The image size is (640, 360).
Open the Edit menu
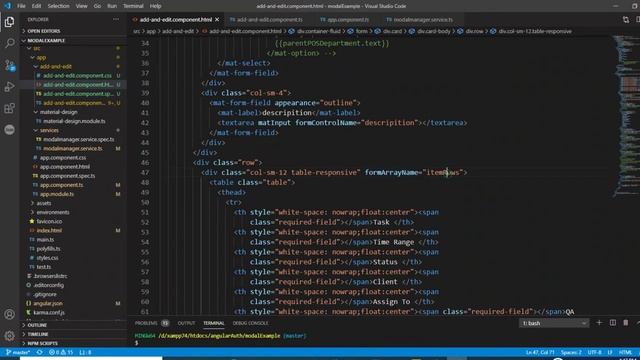36,6
